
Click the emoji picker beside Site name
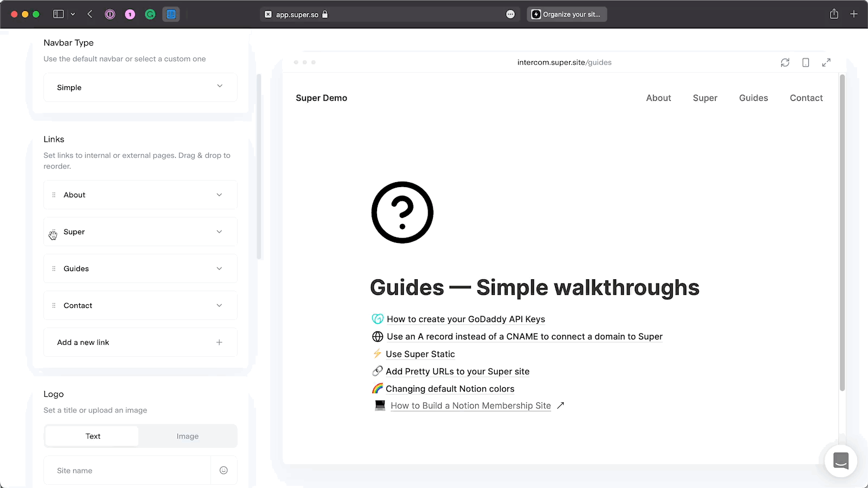[x=224, y=470]
